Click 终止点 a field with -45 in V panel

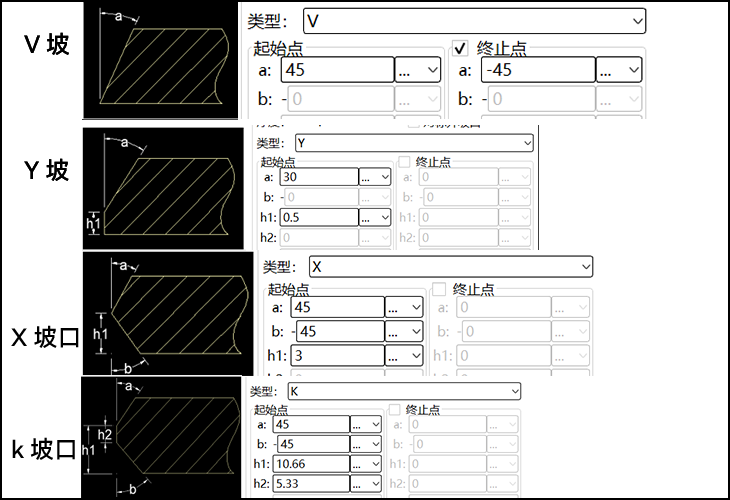coord(536,70)
